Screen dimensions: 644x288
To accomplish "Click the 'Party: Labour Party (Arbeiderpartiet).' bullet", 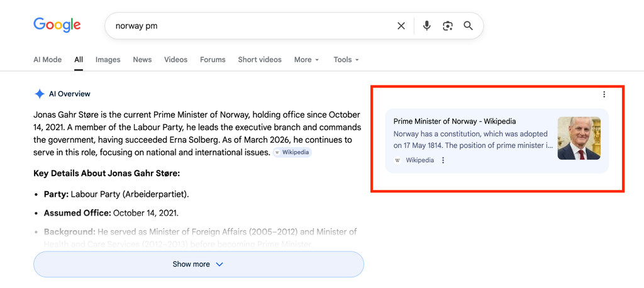I will [x=116, y=194].
